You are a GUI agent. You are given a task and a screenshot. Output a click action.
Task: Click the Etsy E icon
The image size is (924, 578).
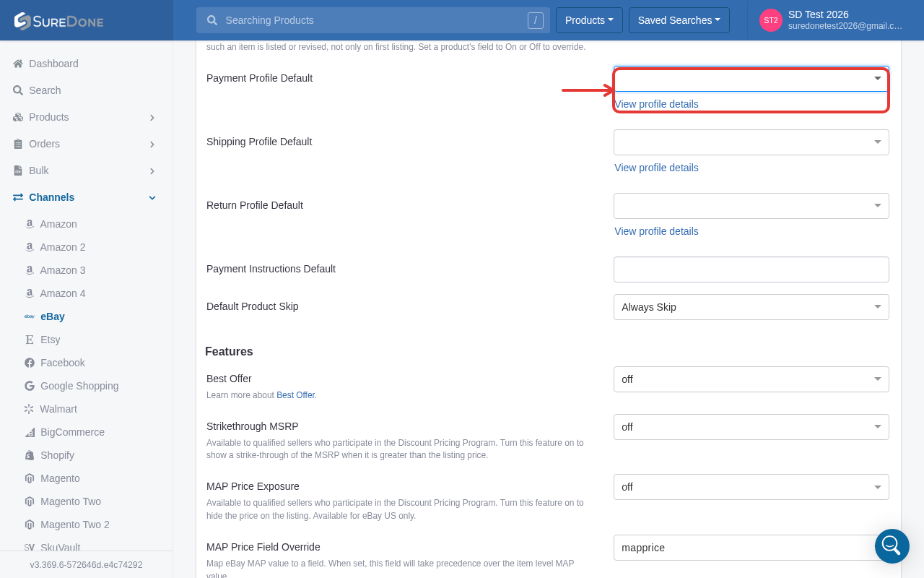click(x=30, y=340)
